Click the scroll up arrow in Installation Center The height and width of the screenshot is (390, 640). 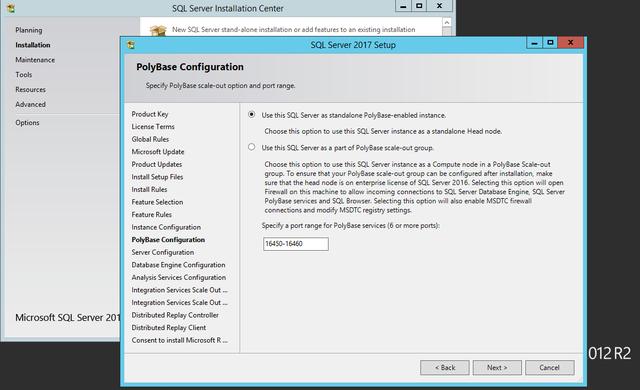pyautogui.click(x=447, y=22)
